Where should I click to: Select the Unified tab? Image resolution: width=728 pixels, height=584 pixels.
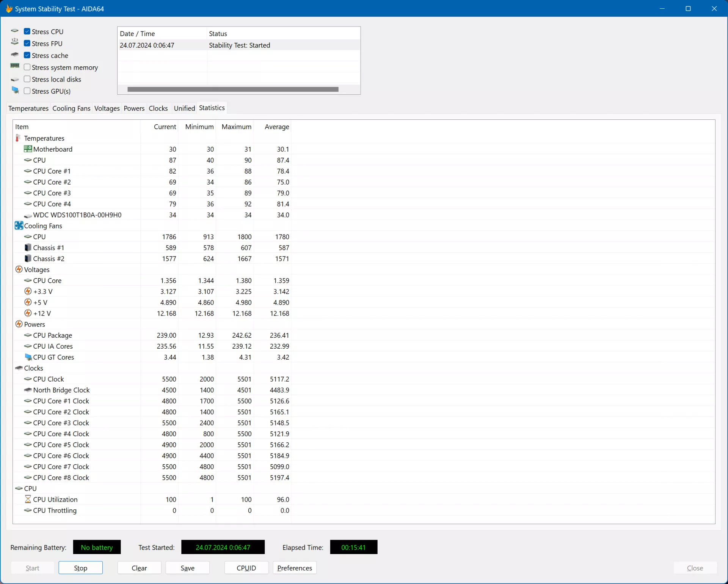point(184,108)
